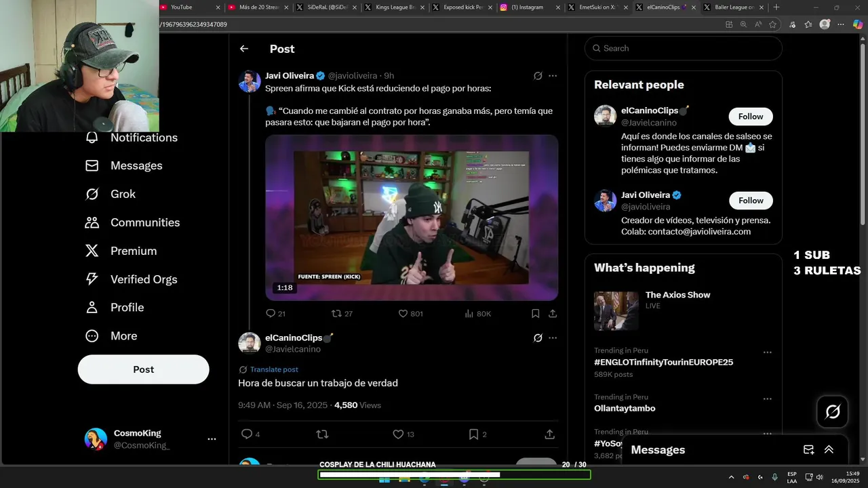This screenshot has height=488, width=868.
Task: Click Grok icon on Javi Oliveira's post
Action: [x=538, y=76]
